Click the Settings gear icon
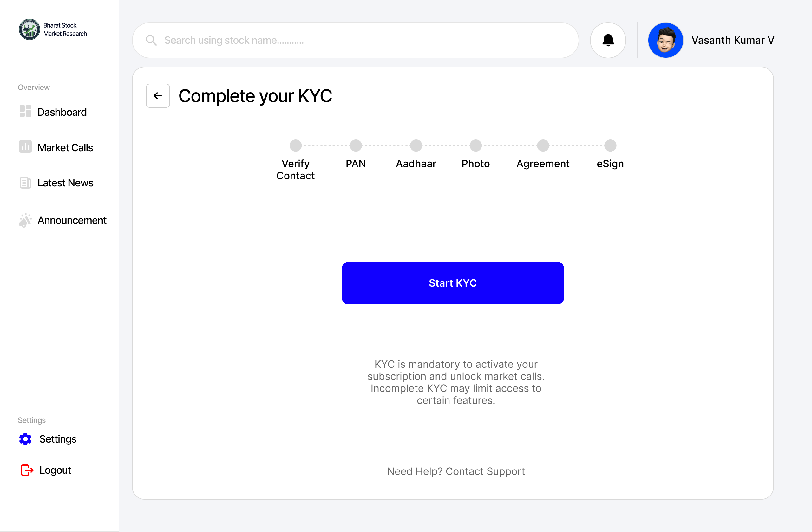The height and width of the screenshot is (532, 812). tap(26, 439)
